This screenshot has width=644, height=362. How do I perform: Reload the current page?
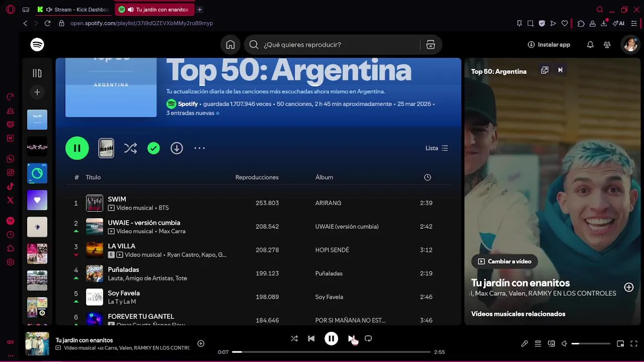[x=47, y=23]
